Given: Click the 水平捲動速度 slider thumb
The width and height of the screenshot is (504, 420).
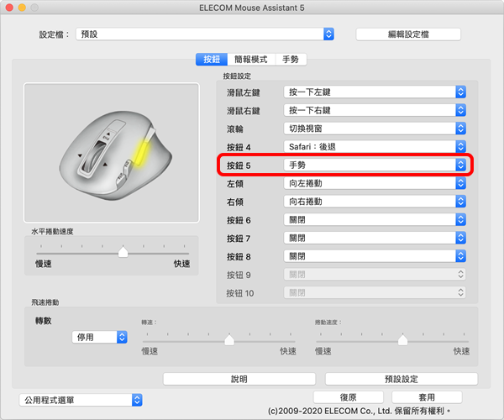Looking at the screenshot, I should [123, 252].
